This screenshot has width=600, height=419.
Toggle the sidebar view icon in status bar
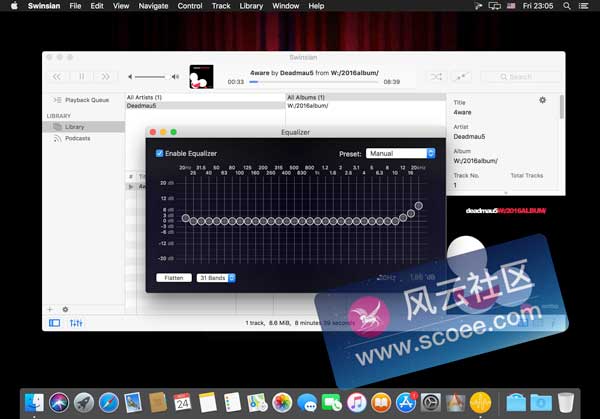click(x=55, y=323)
